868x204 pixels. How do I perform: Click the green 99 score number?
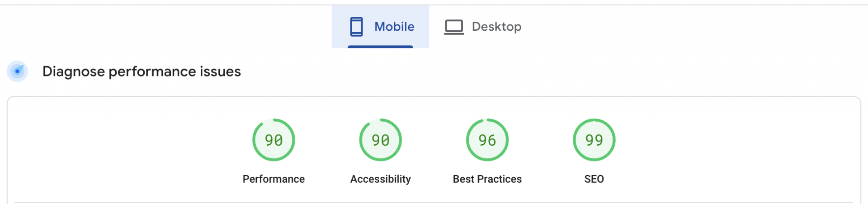point(594,140)
